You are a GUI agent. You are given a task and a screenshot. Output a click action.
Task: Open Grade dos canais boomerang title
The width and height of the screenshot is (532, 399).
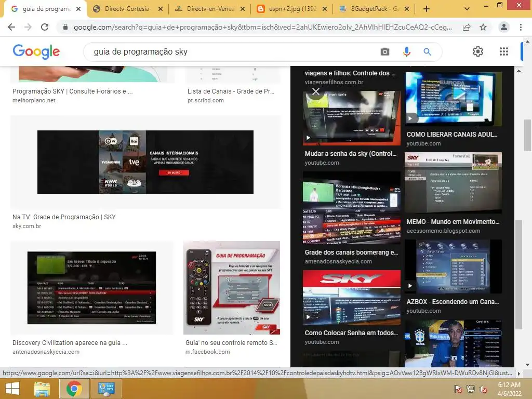click(351, 252)
